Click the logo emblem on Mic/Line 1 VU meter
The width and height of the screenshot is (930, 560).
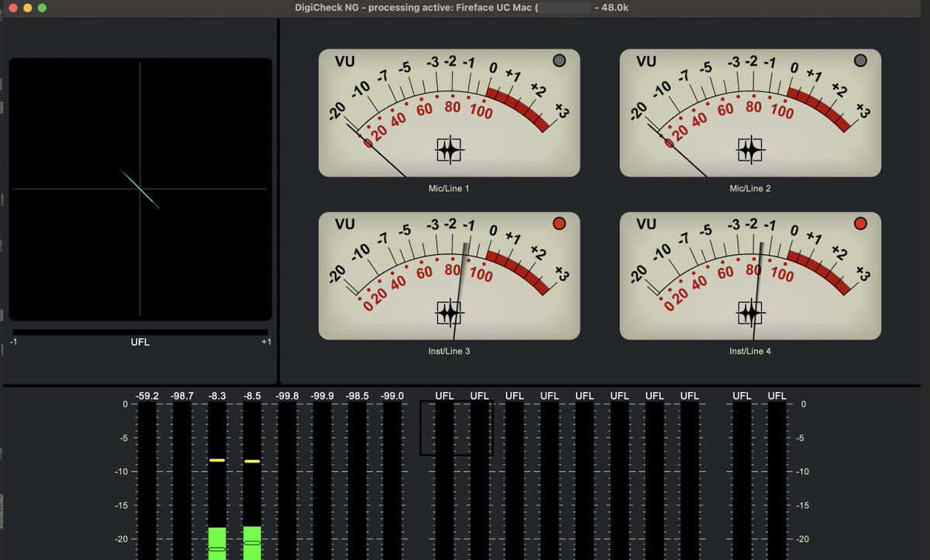449,150
